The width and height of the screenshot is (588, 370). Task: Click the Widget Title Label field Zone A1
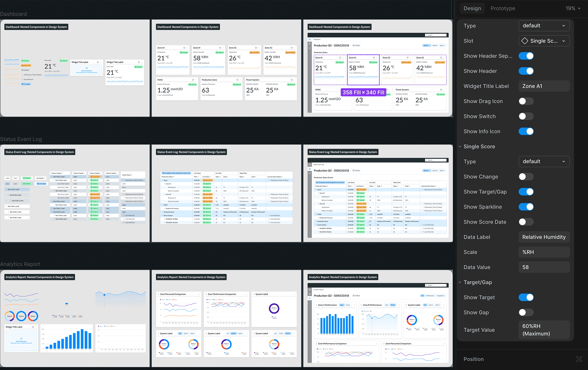544,86
